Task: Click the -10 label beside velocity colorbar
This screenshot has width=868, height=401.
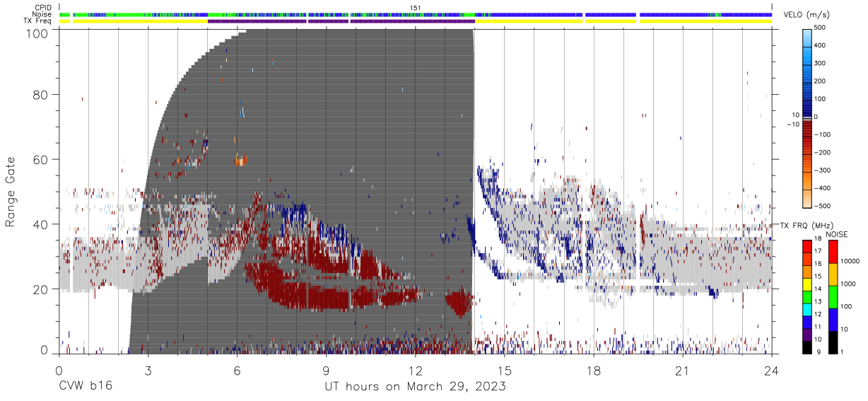Action: click(792, 124)
